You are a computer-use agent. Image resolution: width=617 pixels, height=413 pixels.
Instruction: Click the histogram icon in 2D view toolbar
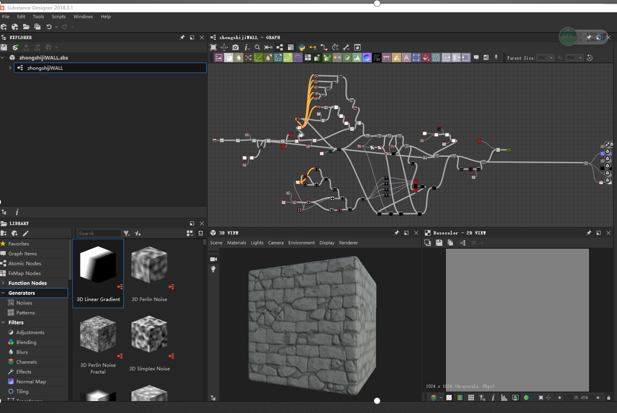click(504, 398)
